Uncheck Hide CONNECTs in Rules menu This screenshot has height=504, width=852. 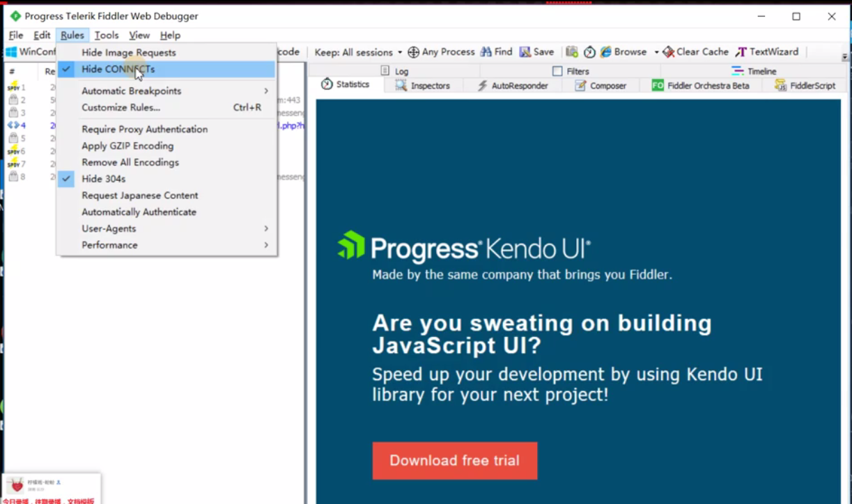coord(166,69)
